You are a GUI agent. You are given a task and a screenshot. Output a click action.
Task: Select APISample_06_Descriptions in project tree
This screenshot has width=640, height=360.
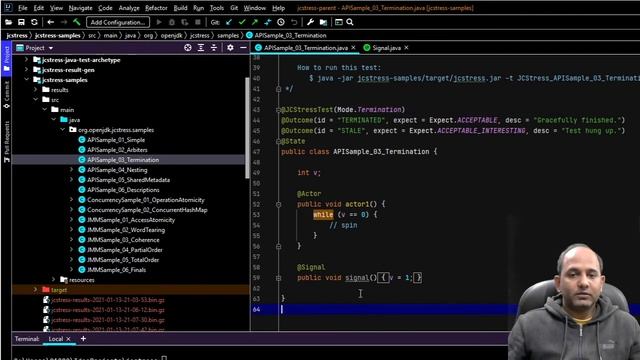[123, 190]
